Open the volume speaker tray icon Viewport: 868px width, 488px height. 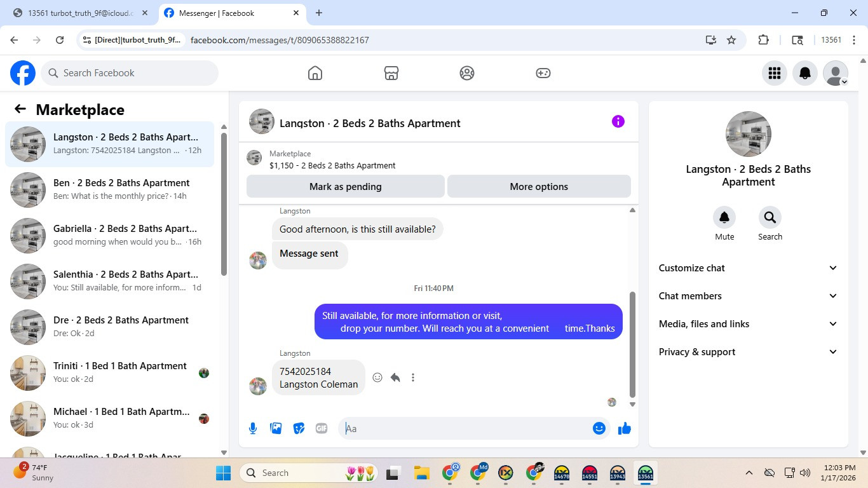[x=805, y=473]
